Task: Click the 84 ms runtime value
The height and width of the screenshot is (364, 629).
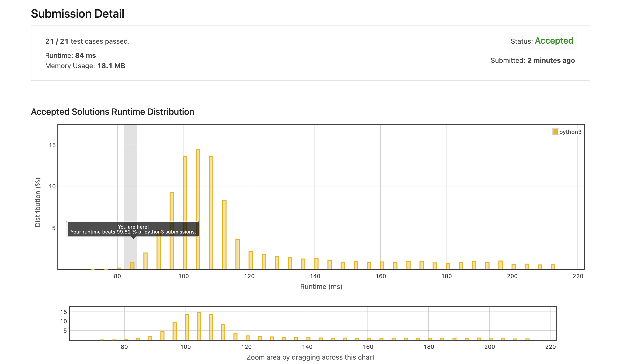Action: coord(85,55)
